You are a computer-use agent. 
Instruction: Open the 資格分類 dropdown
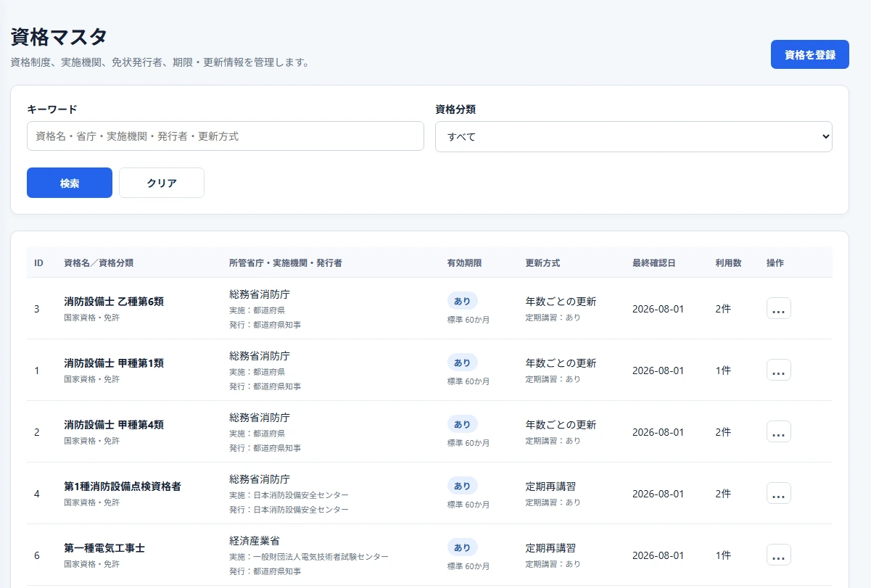pyautogui.click(x=633, y=136)
